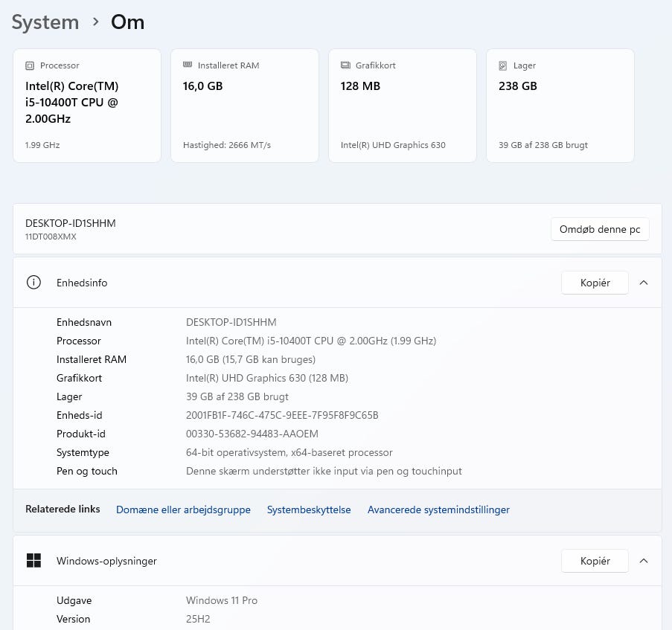Click the Enhedsinfo info circle icon

[33, 282]
